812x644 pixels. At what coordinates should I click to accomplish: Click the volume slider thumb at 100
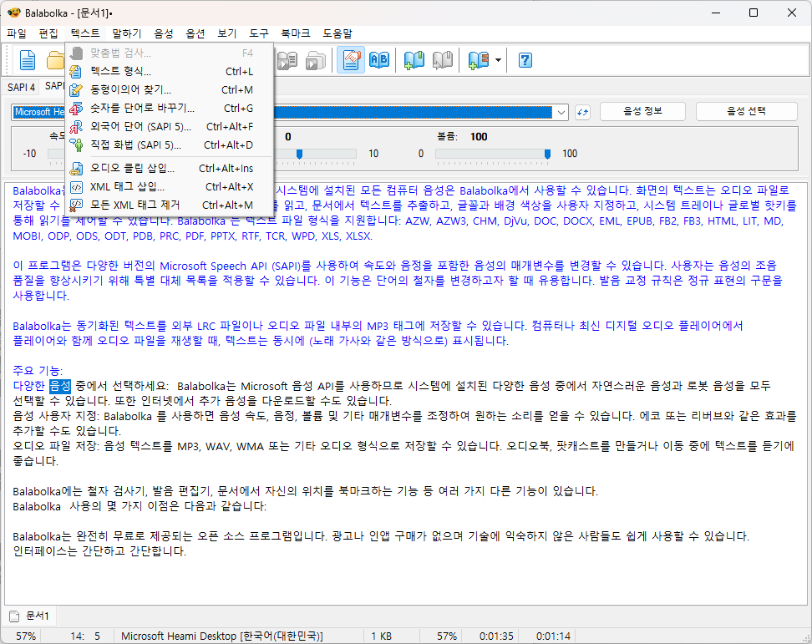click(547, 154)
